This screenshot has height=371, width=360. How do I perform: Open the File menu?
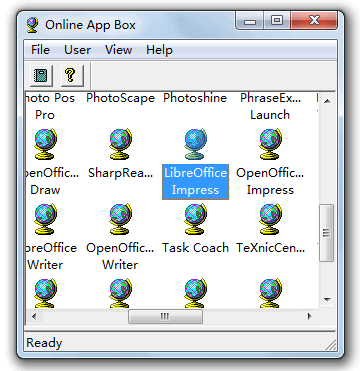40,50
